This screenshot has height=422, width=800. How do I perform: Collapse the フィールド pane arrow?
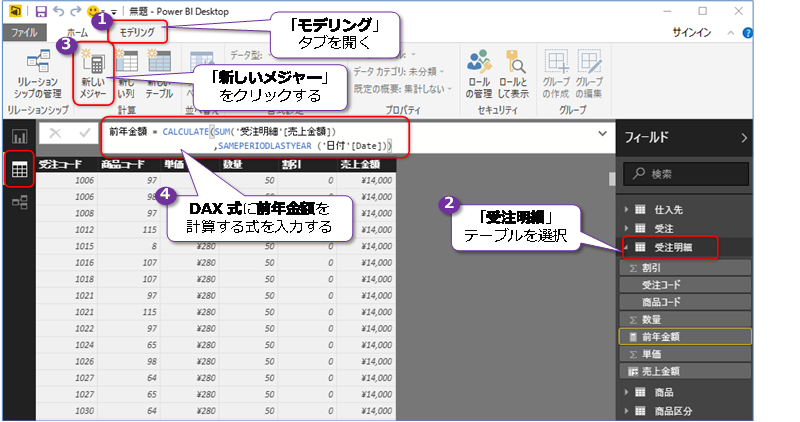pos(744,137)
